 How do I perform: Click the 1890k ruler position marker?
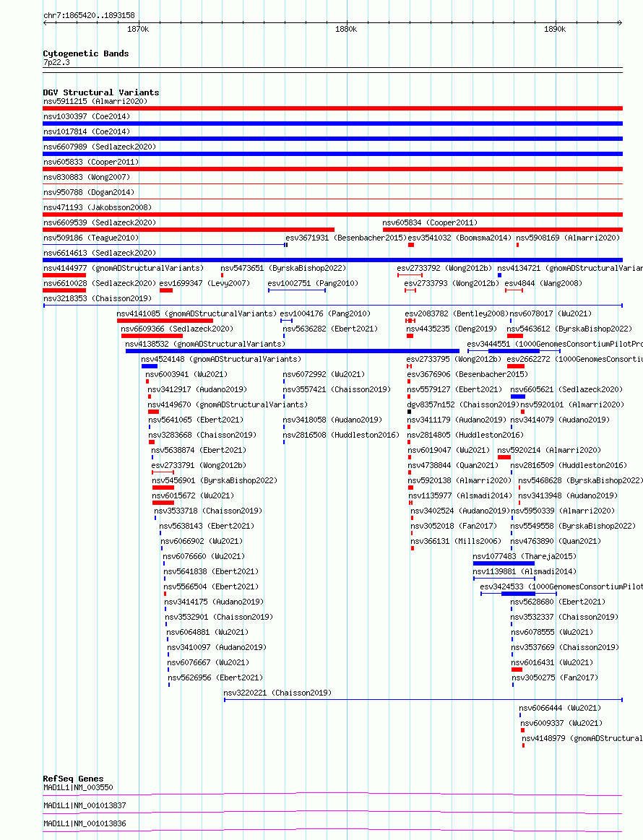555,29
